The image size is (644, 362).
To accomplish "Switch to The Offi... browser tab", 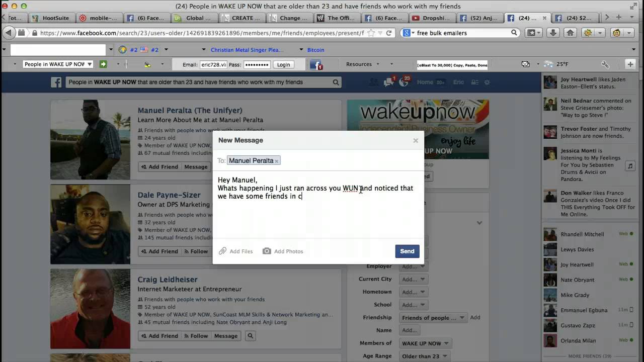I will coord(337,18).
